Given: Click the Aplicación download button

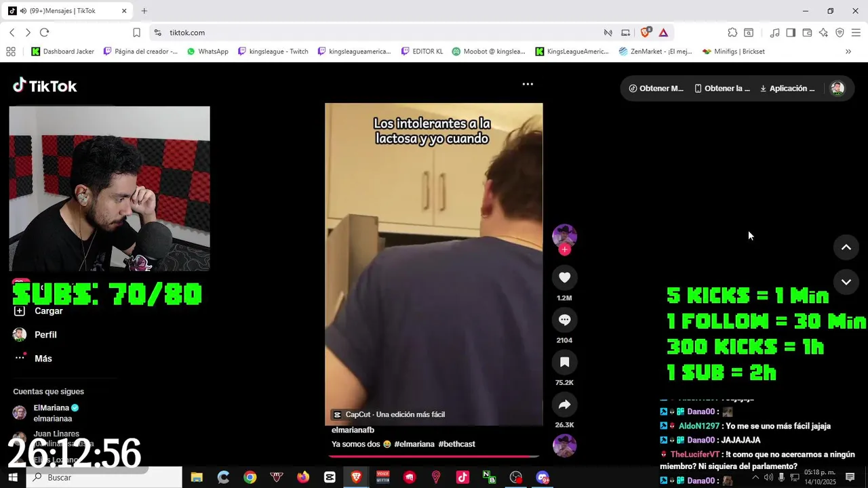Looking at the screenshot, I should [x=787, y=88].
